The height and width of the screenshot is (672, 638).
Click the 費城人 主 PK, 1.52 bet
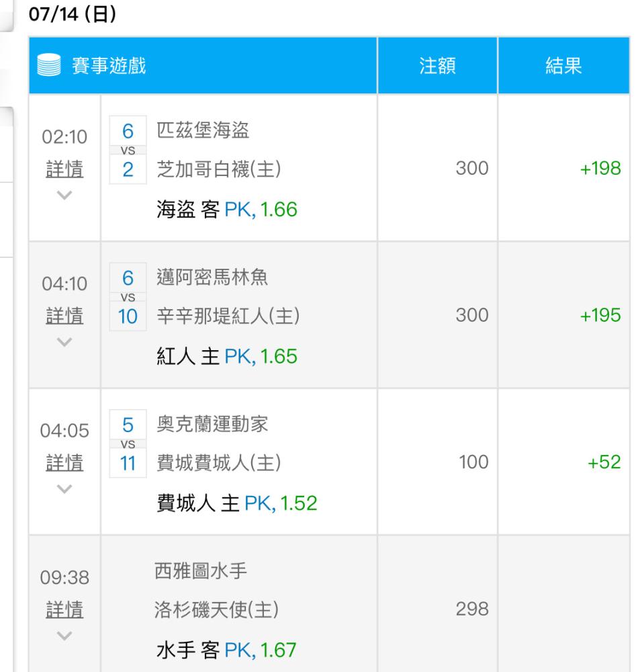[x=236, y=503]
